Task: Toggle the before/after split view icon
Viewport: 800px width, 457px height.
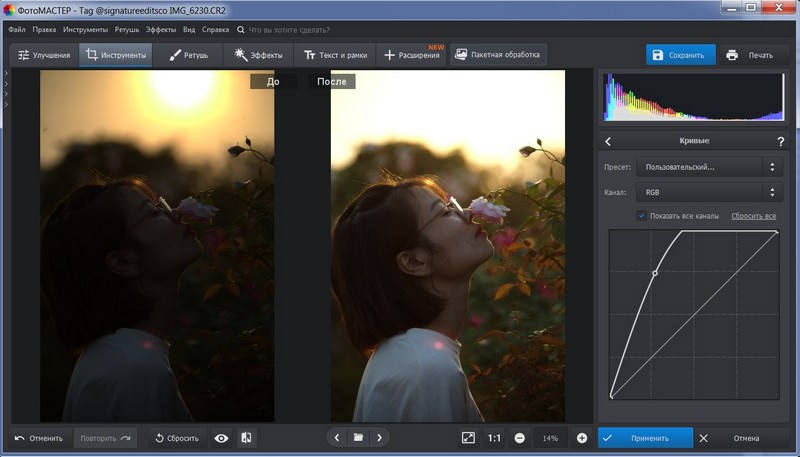Action: coord(246,438)
